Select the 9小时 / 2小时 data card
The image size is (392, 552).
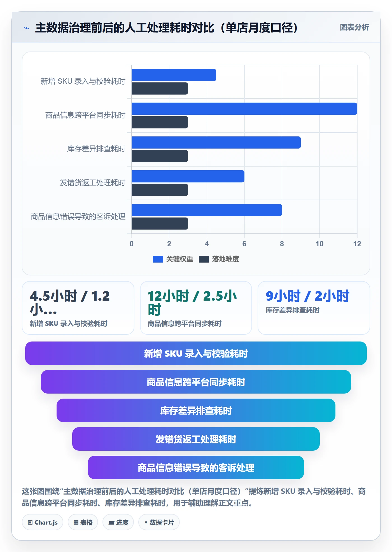(314, 308)
